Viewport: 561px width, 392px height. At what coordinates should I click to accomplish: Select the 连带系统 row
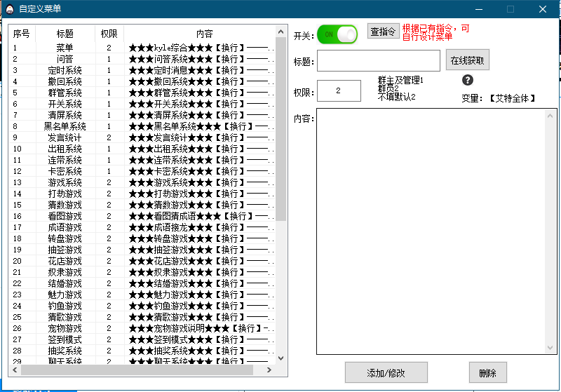(x=142, y=160)
